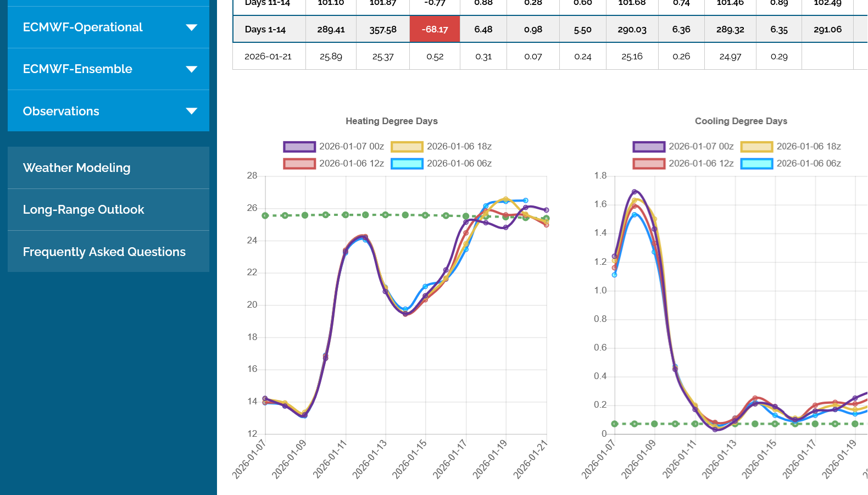Click the red 12z swatch in Cooling legend

pyautogui.click(x=649, y=164)
